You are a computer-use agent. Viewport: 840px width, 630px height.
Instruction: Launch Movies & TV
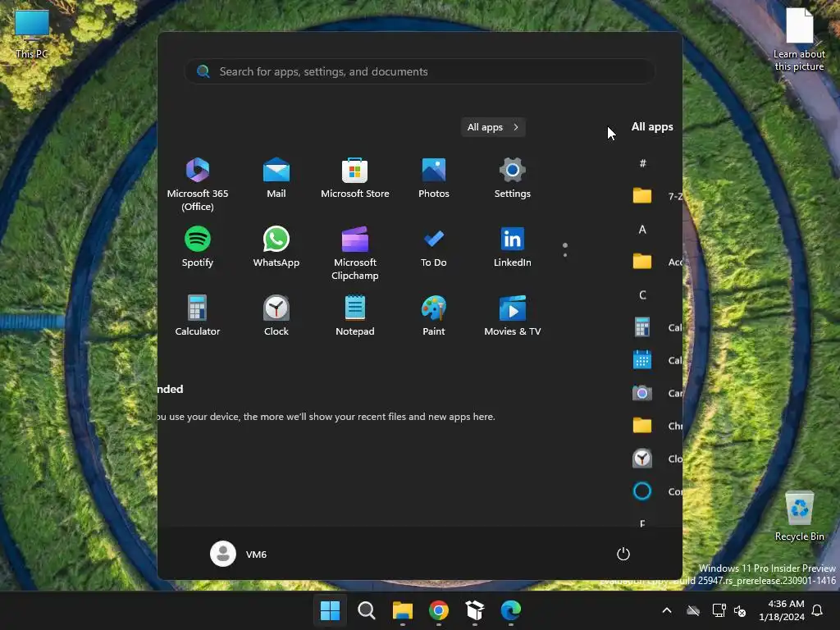coord(512,316)
